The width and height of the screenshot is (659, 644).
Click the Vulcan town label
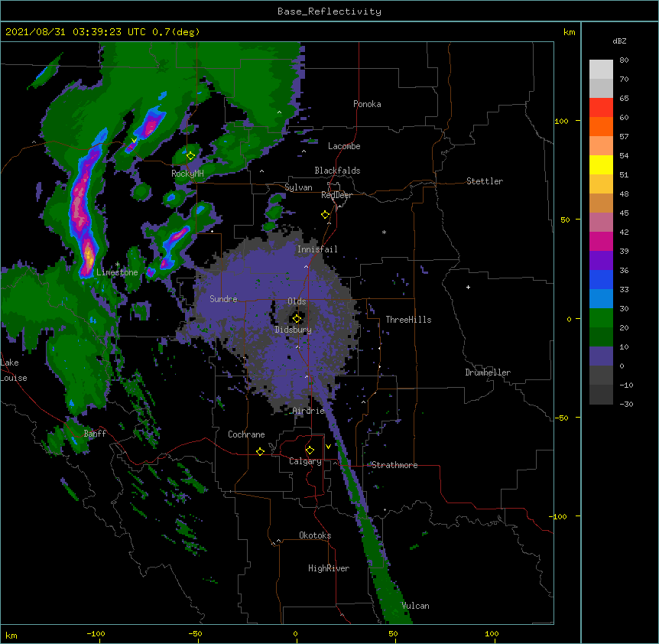coord(415,606)
